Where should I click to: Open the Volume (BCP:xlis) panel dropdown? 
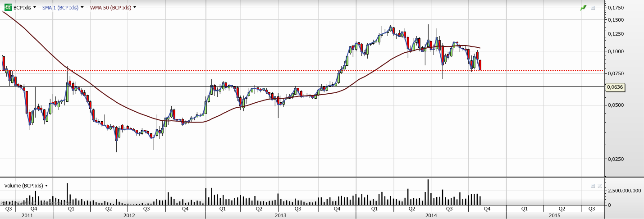tap(46, 186)
